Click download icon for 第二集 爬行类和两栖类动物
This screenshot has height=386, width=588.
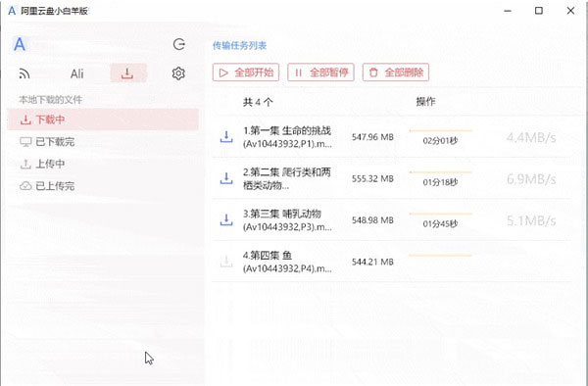(226, 178)
